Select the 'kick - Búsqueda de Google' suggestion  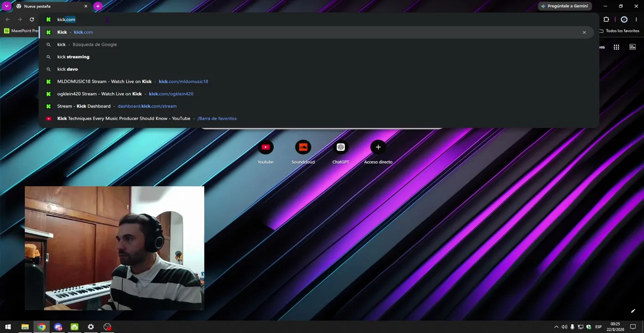coord(316,44)
